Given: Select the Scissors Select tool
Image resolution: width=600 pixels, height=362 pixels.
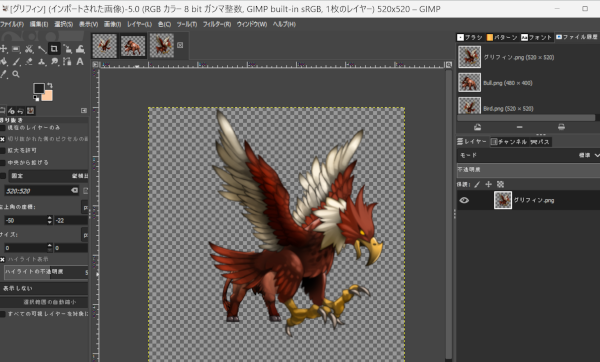Looking at the screenshot, I should click(x=29, y=49).
